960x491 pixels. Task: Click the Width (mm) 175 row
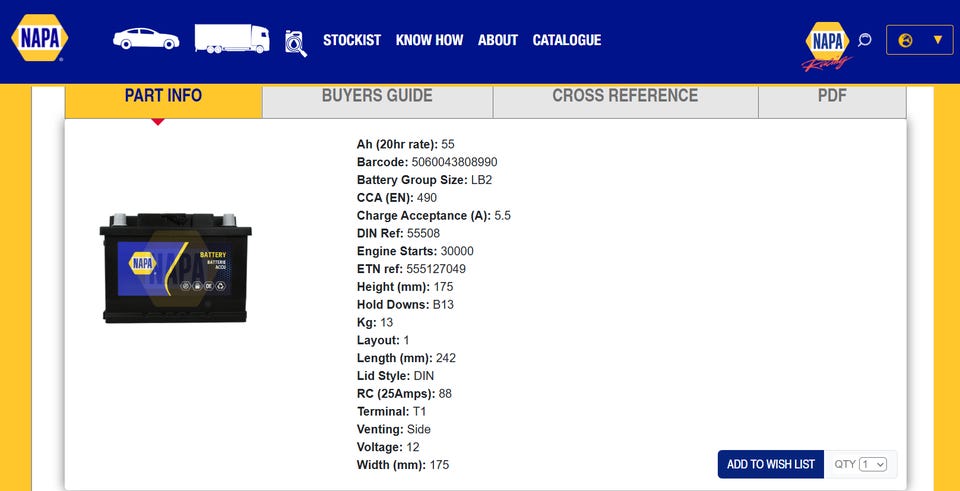point(403,464)
